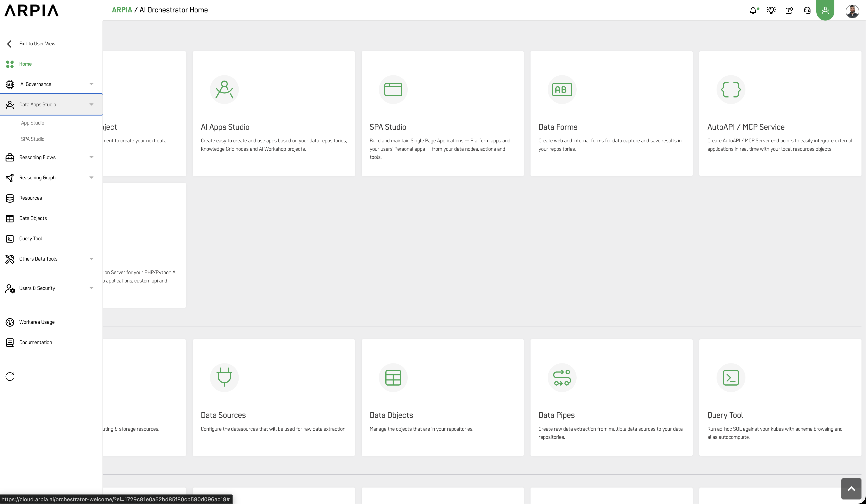
Task: Click the green compass studio button
Action: click(825, 10)
